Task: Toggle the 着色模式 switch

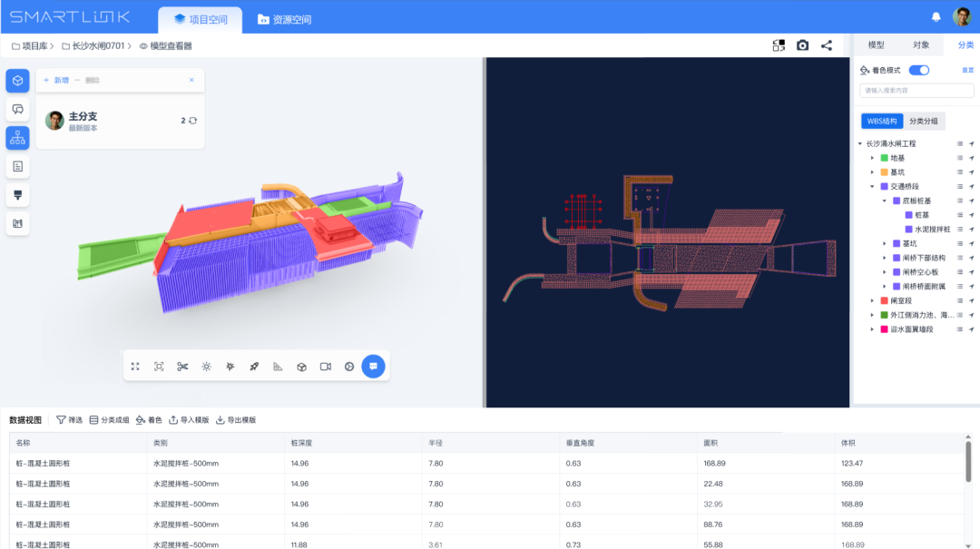Action: click(918, 70)
